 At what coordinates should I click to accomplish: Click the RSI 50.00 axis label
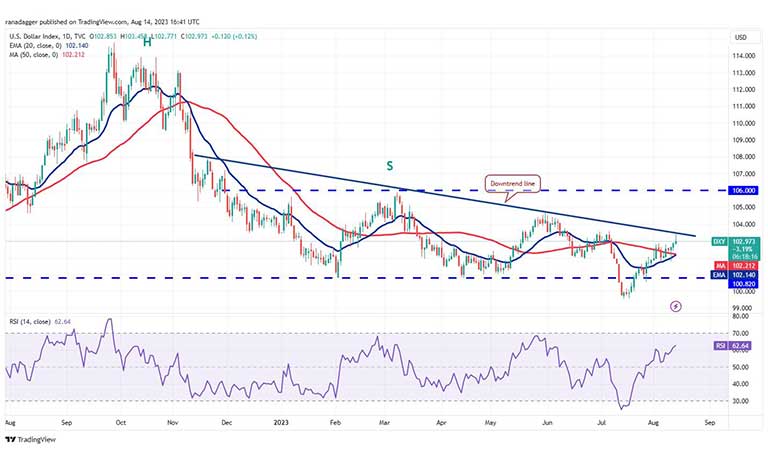739,367
